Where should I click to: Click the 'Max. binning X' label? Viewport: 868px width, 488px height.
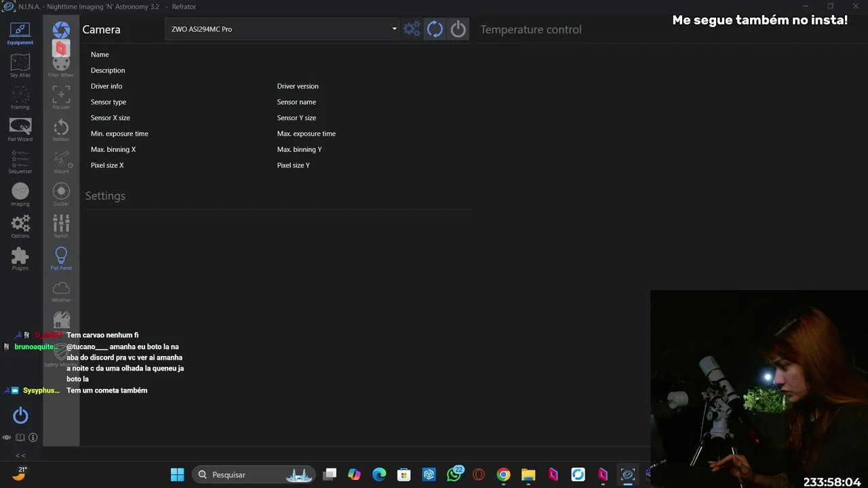[x=113, y=149]
